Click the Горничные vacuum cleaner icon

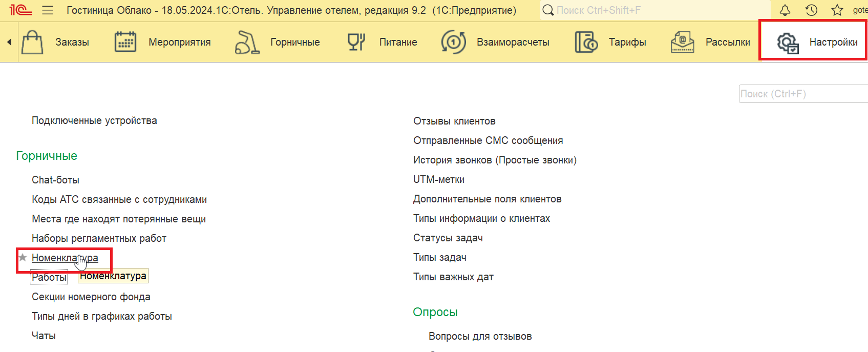(x=247, y=42)
